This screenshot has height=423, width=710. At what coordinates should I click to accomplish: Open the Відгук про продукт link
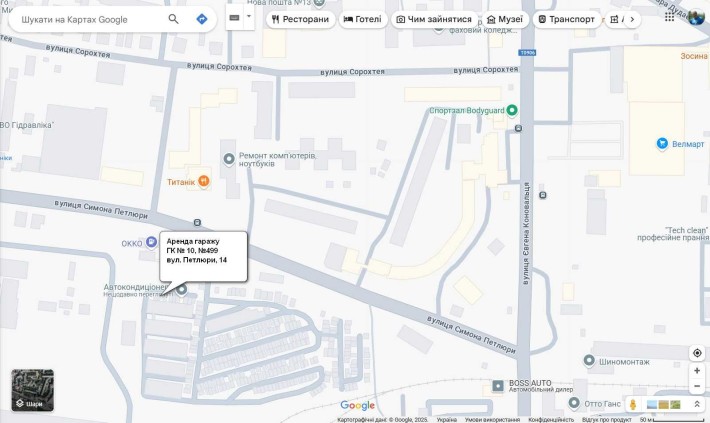point(606,420)
